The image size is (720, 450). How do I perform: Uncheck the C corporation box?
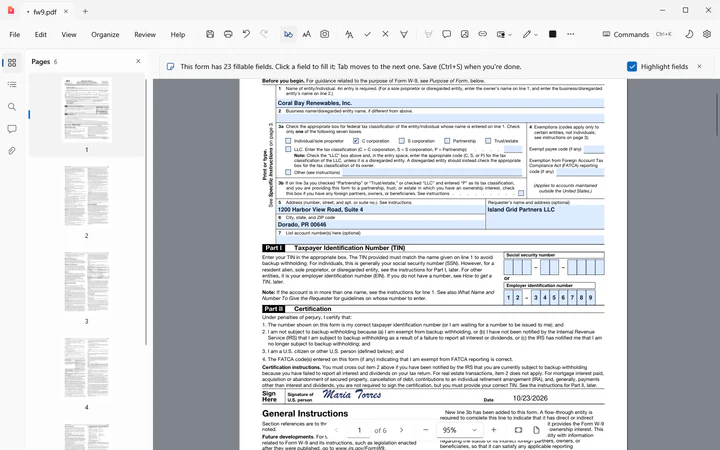[x=356, y=141]
